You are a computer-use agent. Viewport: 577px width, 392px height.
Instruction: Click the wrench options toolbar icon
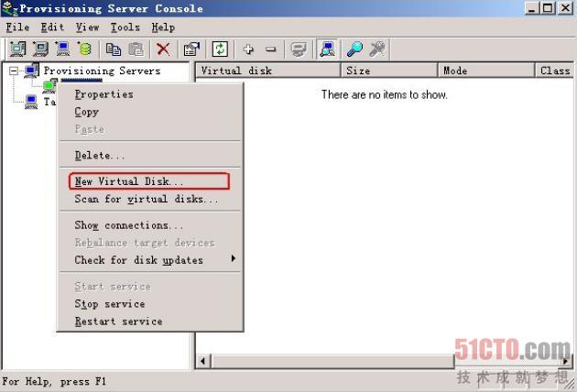[377, 49]
